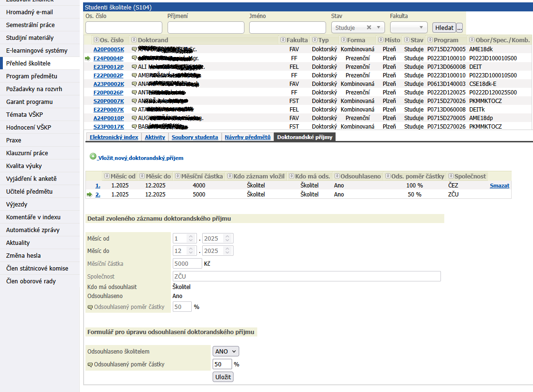Expand the Fakulta filter dropdown
533x392 pixels.
[409, 28]
